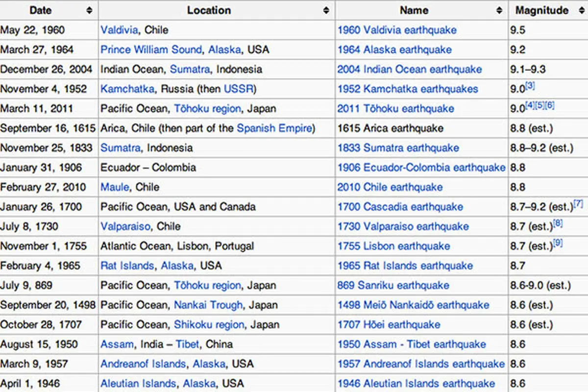Open the Aleutian Islands location link
This screenshot has height=392, width=588.
(138, 383)
